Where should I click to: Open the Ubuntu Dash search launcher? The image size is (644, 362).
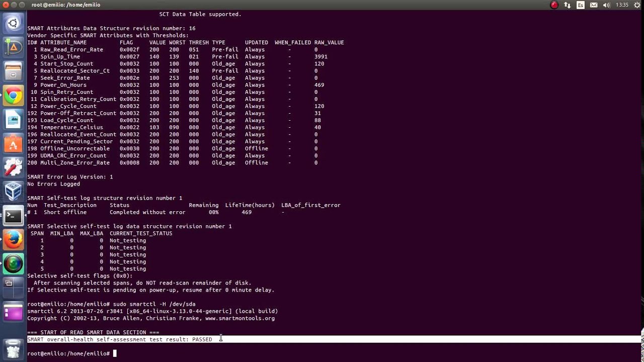coord(14,23)
